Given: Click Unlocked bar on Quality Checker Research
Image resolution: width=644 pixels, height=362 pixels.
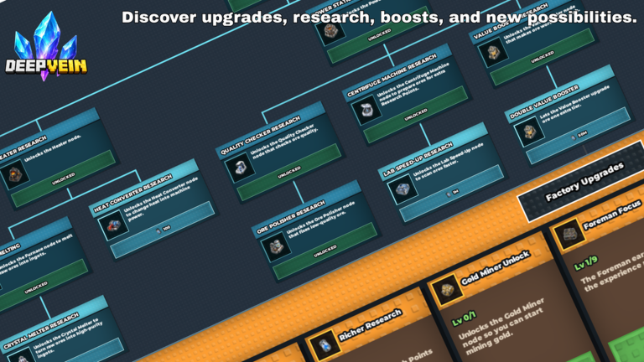Looking at the screenshot, I should 289,172.
